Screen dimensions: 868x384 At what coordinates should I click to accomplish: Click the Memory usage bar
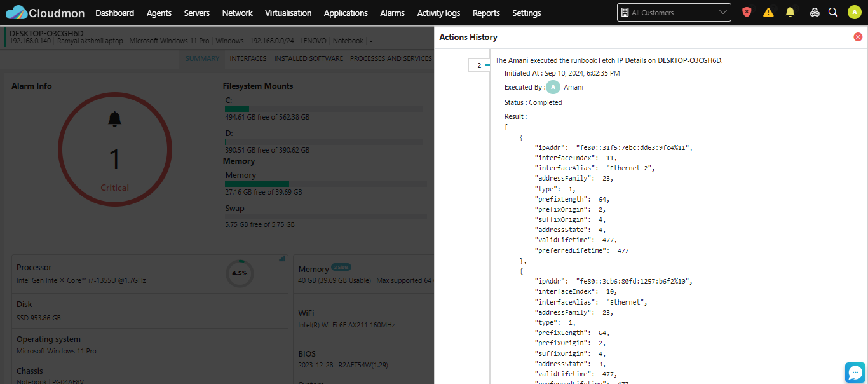(x=326, y=184)
